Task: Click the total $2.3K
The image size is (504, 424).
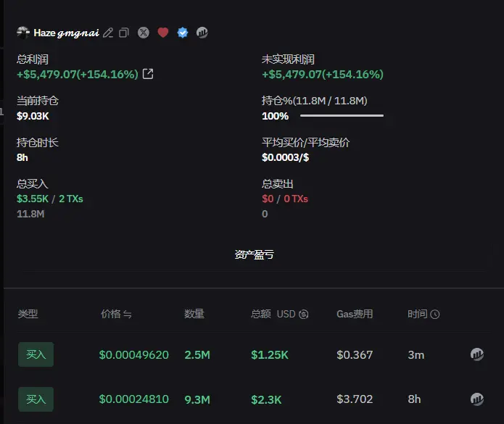Action: (x=266, y=399)
